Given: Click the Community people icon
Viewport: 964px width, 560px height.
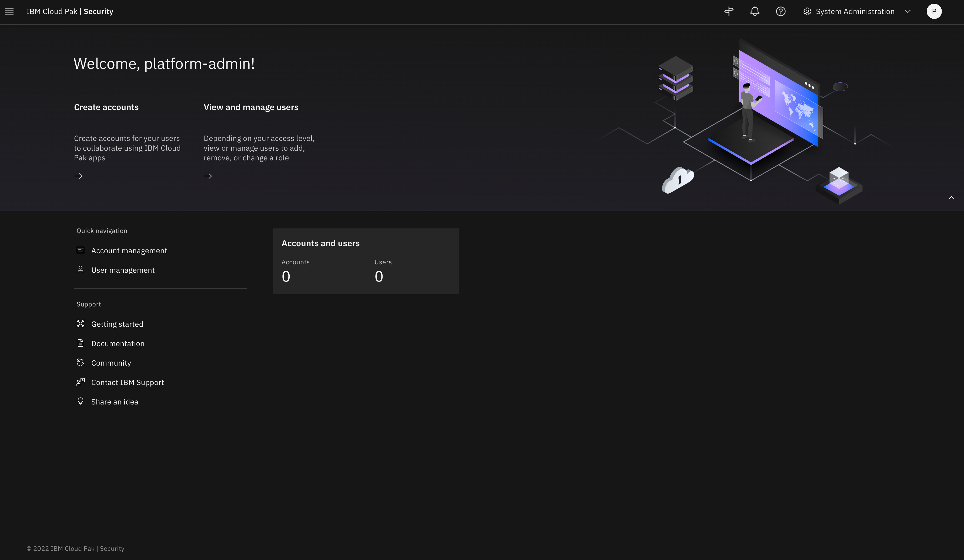Looking at the screenshot, I should (80, 362).
